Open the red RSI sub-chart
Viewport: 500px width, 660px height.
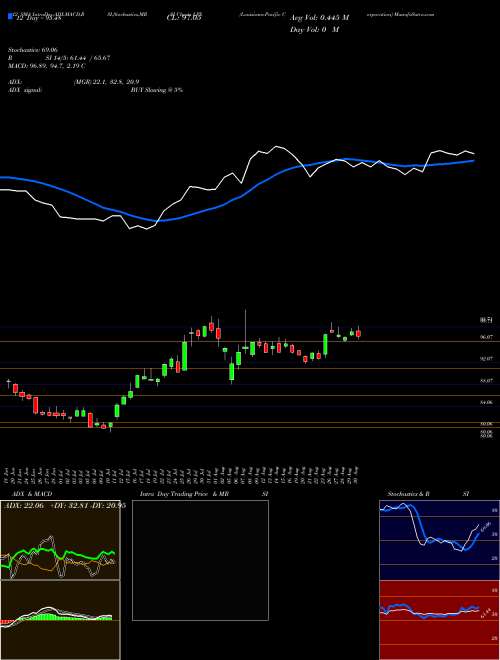click(x=439, y=620)
